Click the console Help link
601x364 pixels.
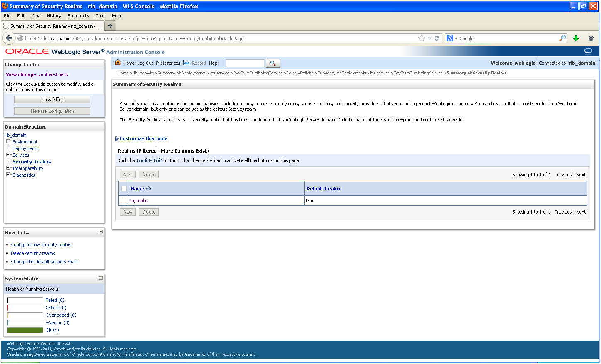pos(213,63)
